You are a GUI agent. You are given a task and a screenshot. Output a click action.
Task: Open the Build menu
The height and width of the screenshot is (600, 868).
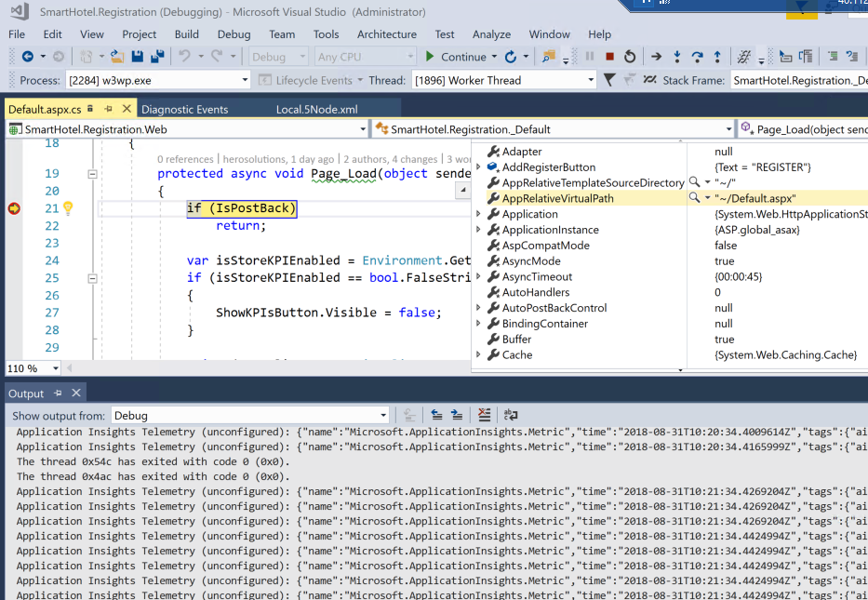(187, 34)
